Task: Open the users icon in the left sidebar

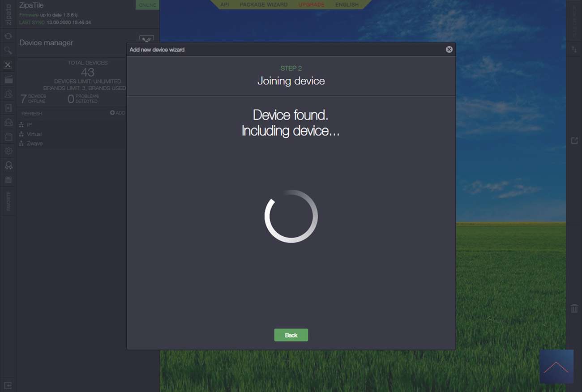Action: [x=8, y=94]
